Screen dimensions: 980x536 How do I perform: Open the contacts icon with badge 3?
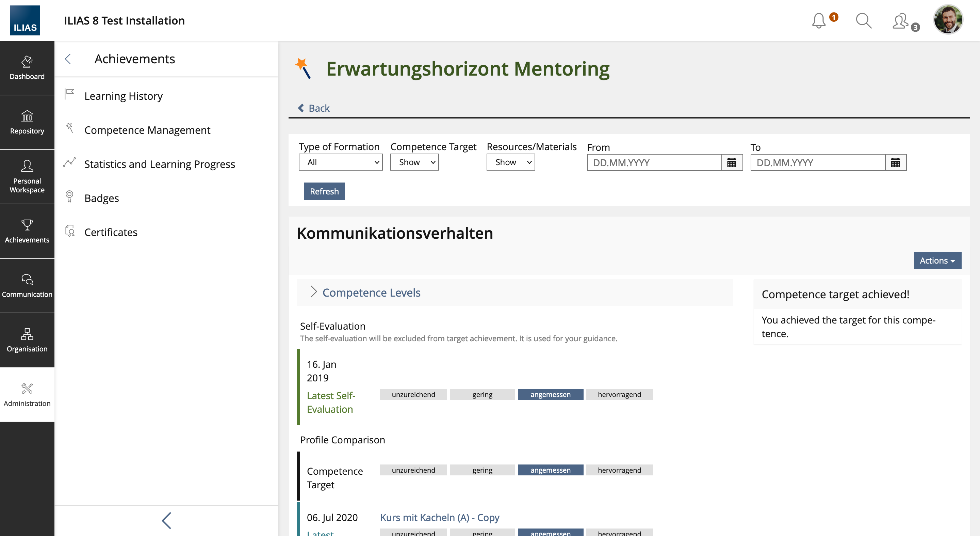click(x=901, y=21)
